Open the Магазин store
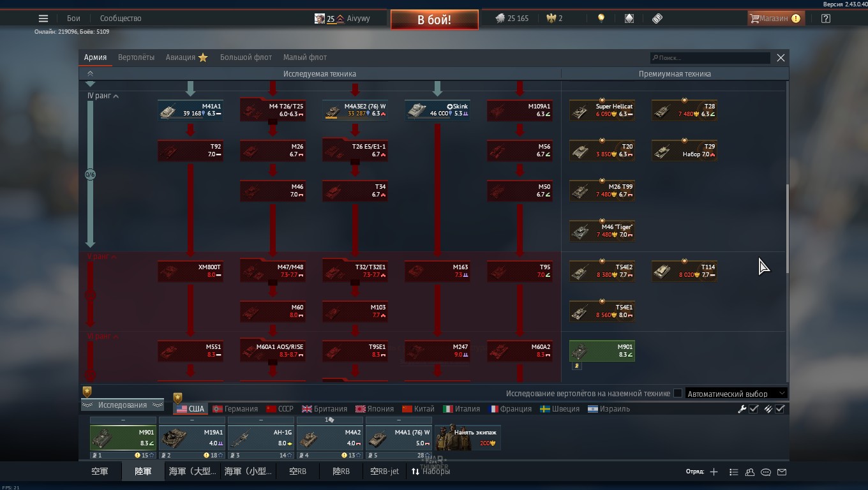 click(x=775, y=19)
